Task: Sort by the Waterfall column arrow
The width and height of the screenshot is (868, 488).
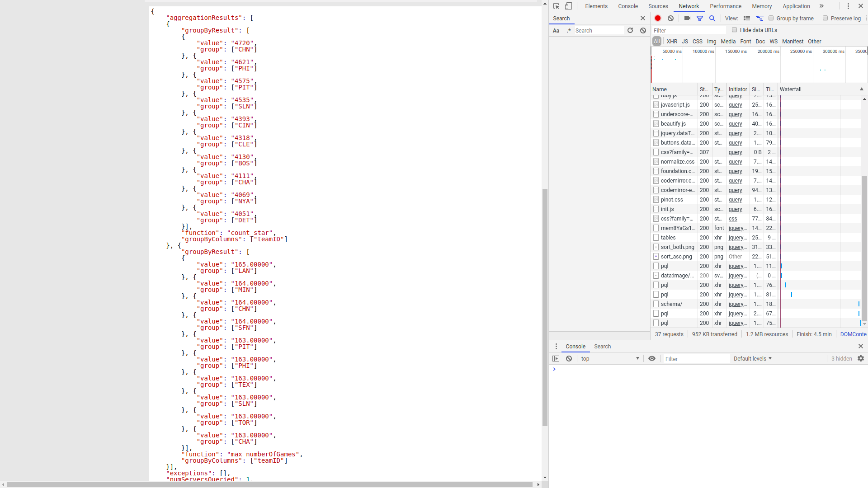Action: click(862, 89)
